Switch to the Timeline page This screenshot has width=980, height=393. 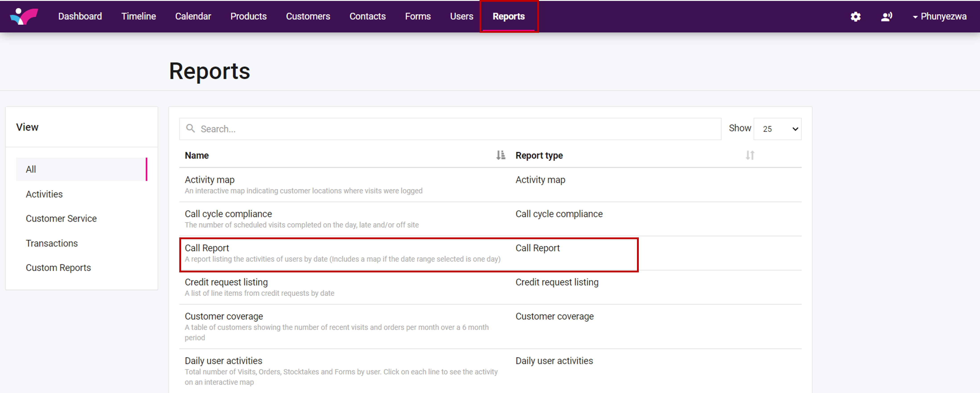pyautogui.click(x=139, y=16)
